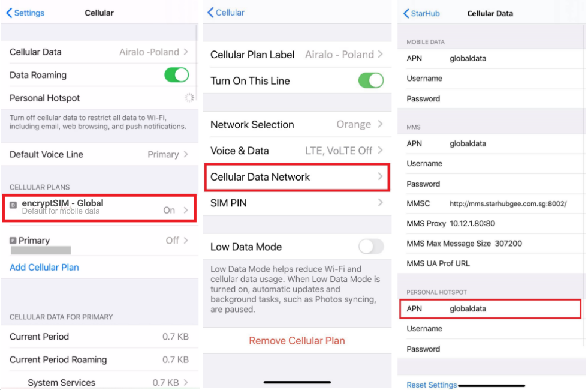
Task: Open SIM PIN via its chevron
Action: (x=380, y=203)
